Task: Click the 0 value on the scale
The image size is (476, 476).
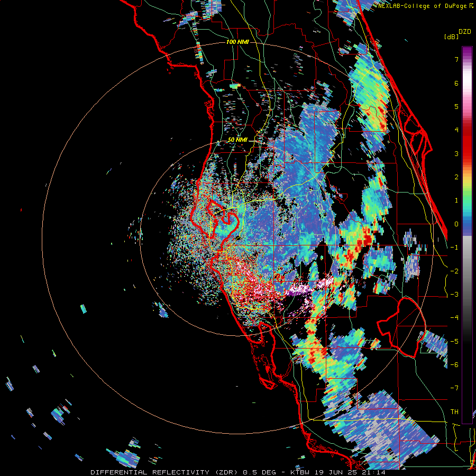Action: pos(456,224)
